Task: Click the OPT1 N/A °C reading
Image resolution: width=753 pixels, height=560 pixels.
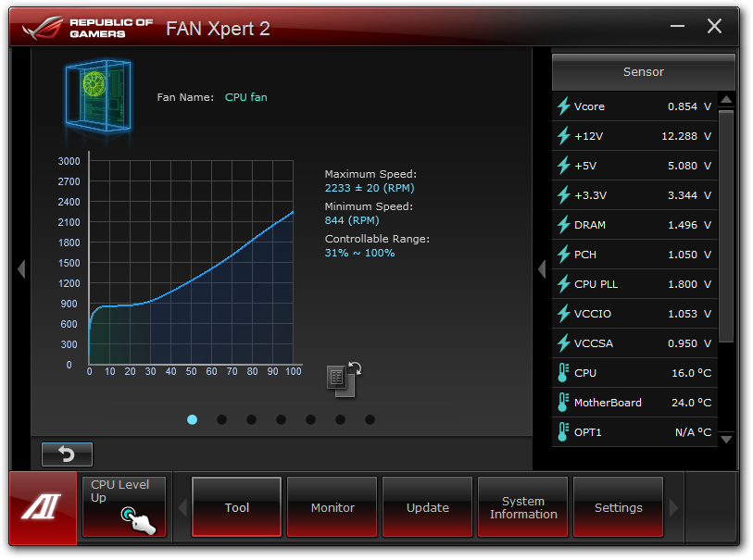Action: tap(693, 432)
